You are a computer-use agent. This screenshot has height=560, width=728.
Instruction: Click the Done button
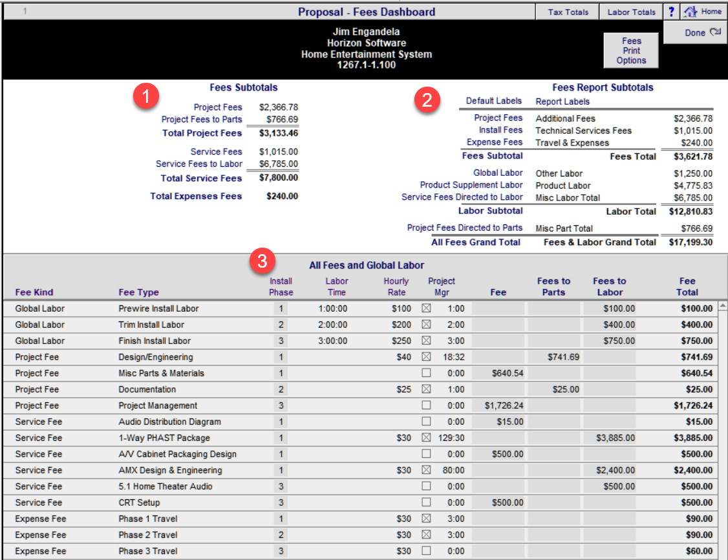click(x=696, y=32)
